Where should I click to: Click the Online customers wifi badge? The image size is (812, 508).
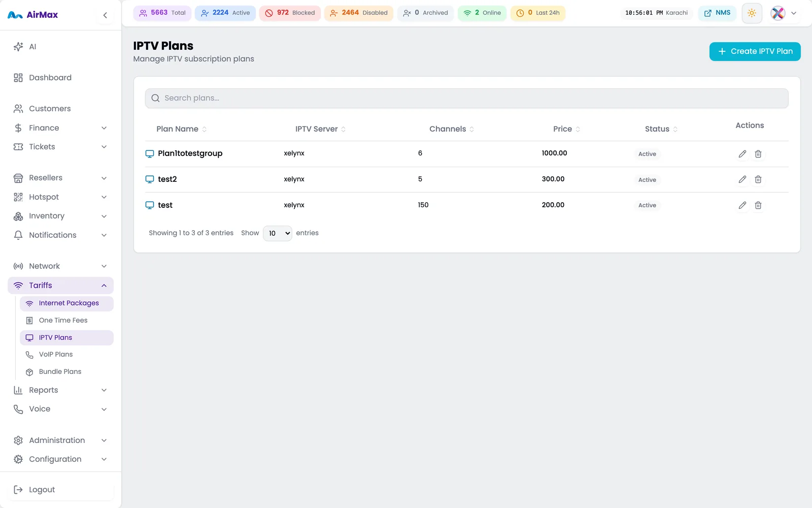482,13
